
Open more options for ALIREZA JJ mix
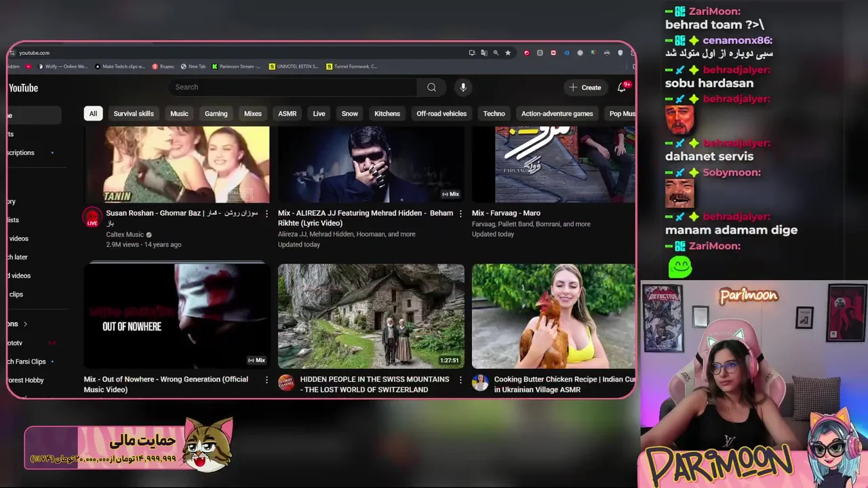[460, 213]
